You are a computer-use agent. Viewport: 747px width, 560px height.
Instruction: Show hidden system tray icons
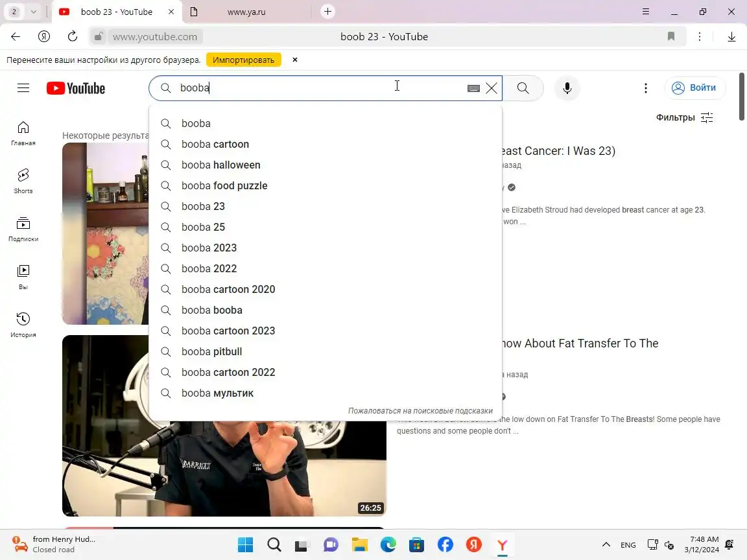(x=606, y=544)
